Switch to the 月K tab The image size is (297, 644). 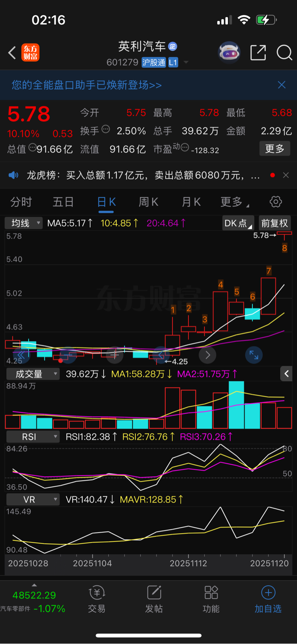pos(191,202)
